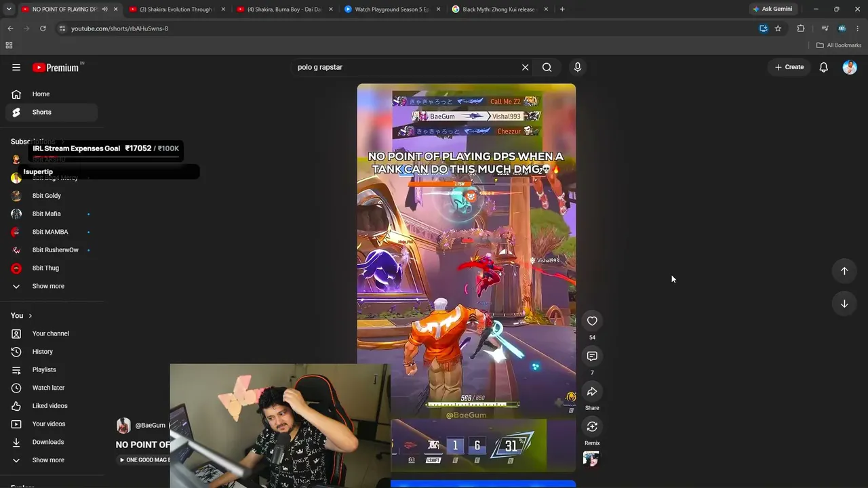Run the search with the magnifier button
868x488 pixels.
coord(547,67)
